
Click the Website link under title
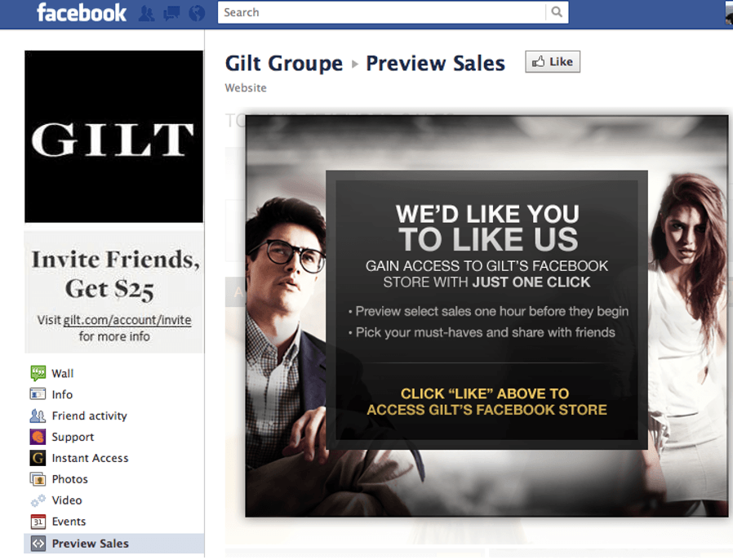click(246, 88)
